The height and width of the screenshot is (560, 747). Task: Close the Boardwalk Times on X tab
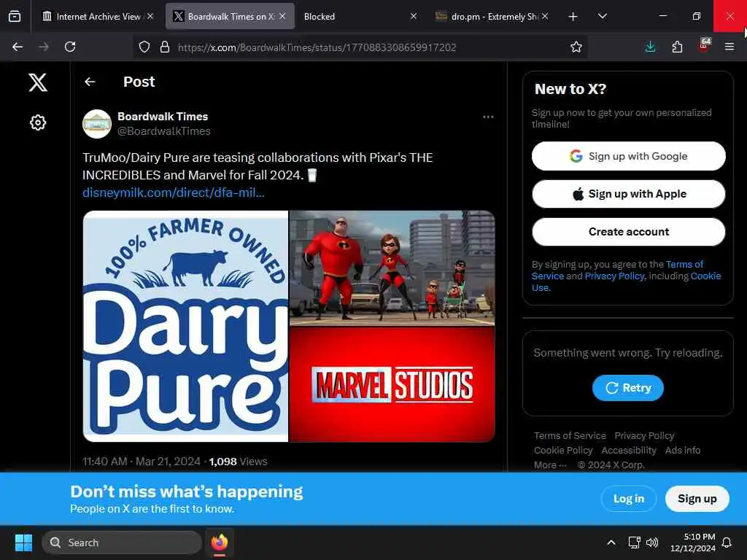tap(282, 16)
